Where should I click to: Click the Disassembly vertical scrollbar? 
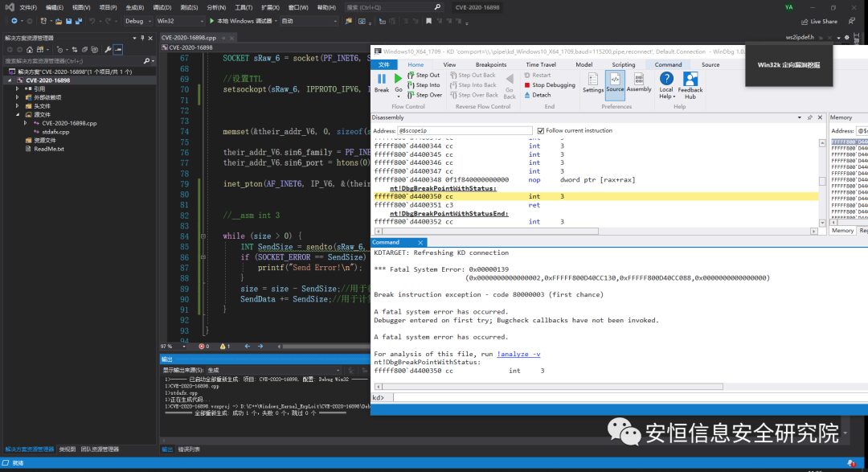click(x=822, y=183)
